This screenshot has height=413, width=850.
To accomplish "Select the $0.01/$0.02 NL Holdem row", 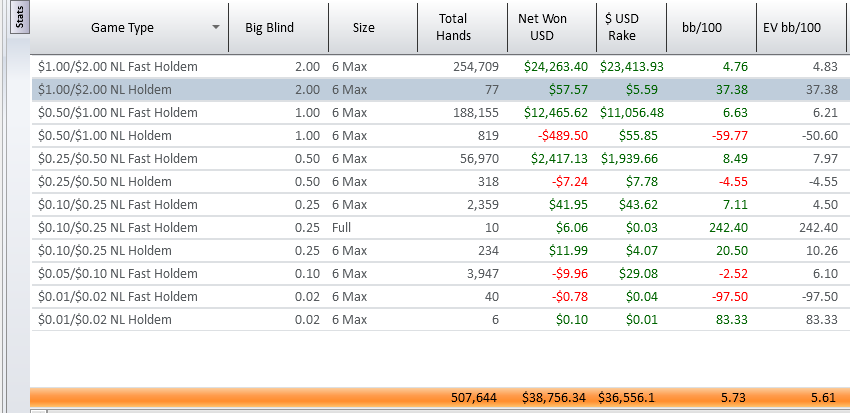I will (x=439, y=320).
